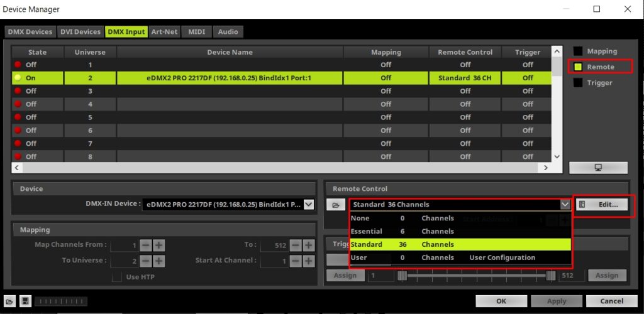Cancel the Device Manager dialog
The height and width of the screenshot is (314, 644).
point(611,301)
